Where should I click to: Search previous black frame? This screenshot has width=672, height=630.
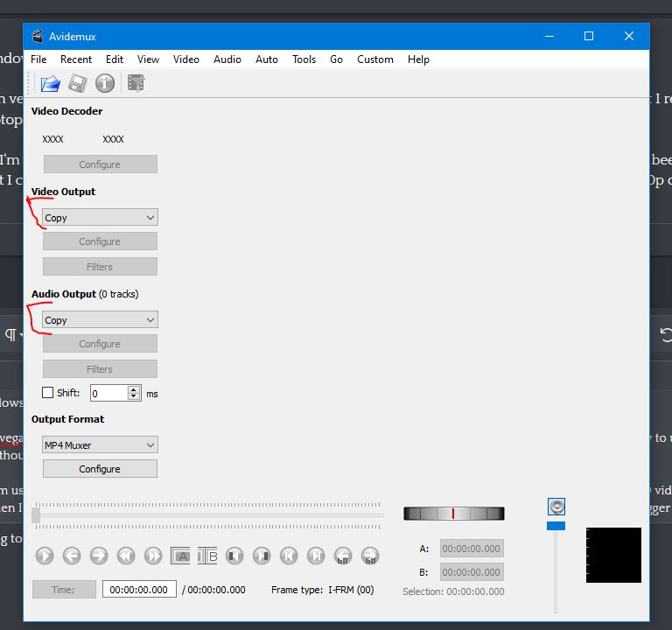[x=234, y=556]
